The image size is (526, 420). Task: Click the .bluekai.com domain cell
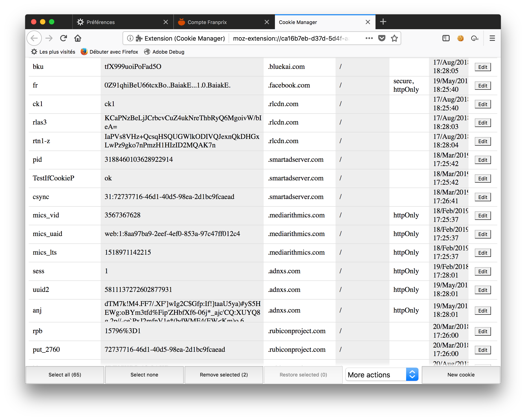(x=299, y=67)
